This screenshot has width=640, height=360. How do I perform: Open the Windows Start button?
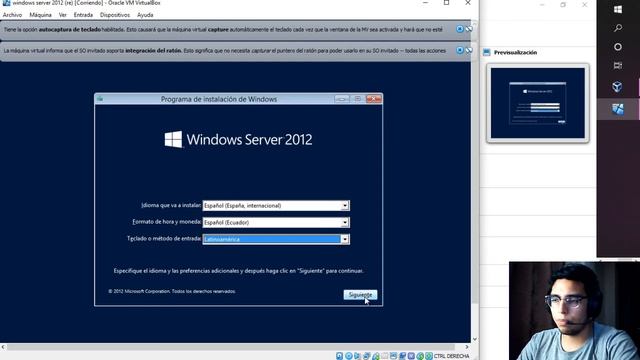(618, 9)
